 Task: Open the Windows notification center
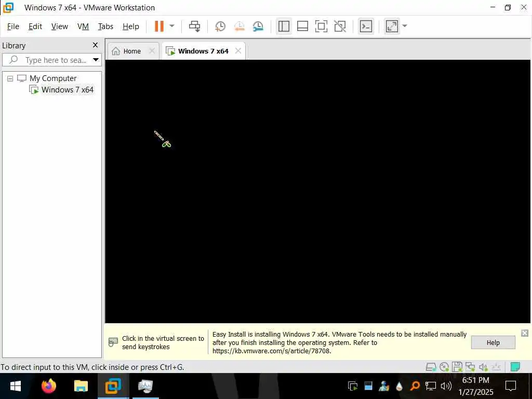pyautogui.click(x=511, y=386)
